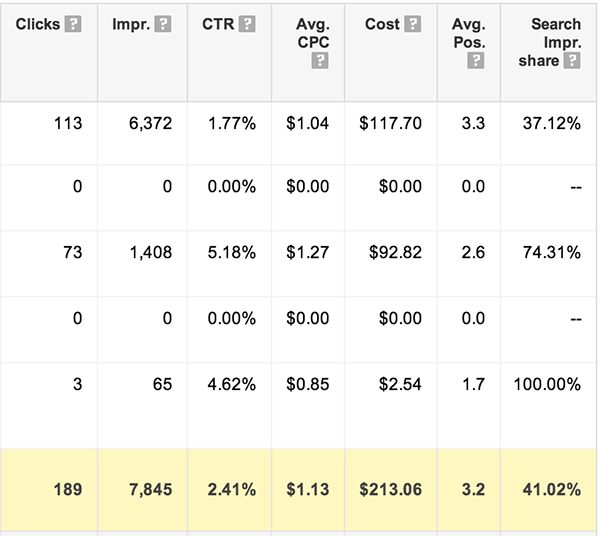
Task: Sort by Search Impr. share header
Action: point(550,42)
